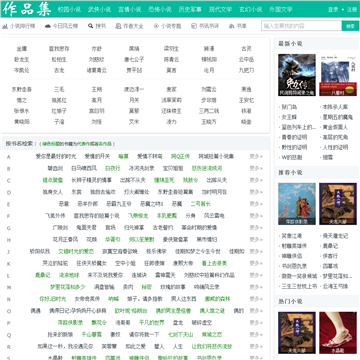The height and width of the screenshot is (360, 360).
Task: Open author 古龙's page
Action: pyautogui.click(x=59, y=70)
